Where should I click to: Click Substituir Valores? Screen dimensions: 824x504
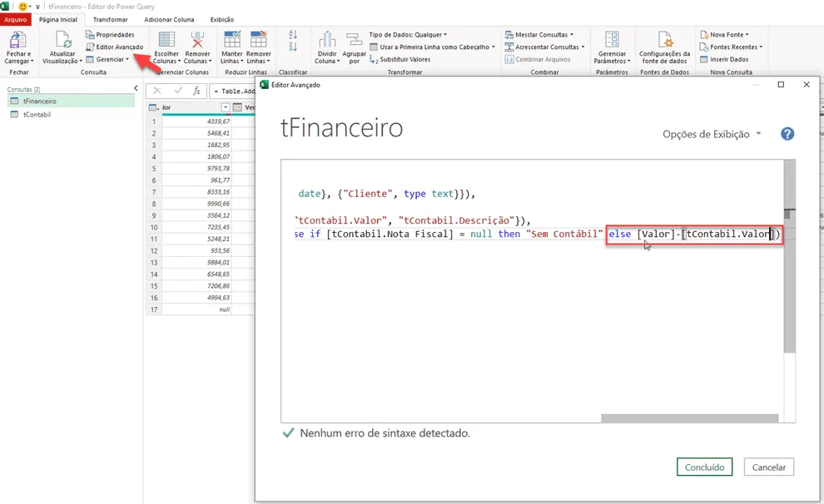(400, 59)
